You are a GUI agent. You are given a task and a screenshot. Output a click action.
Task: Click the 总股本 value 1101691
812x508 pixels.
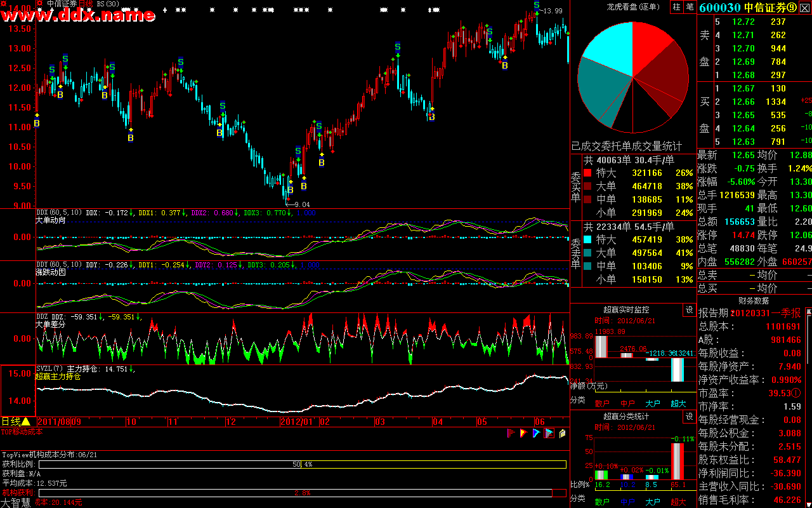[783, 327]
